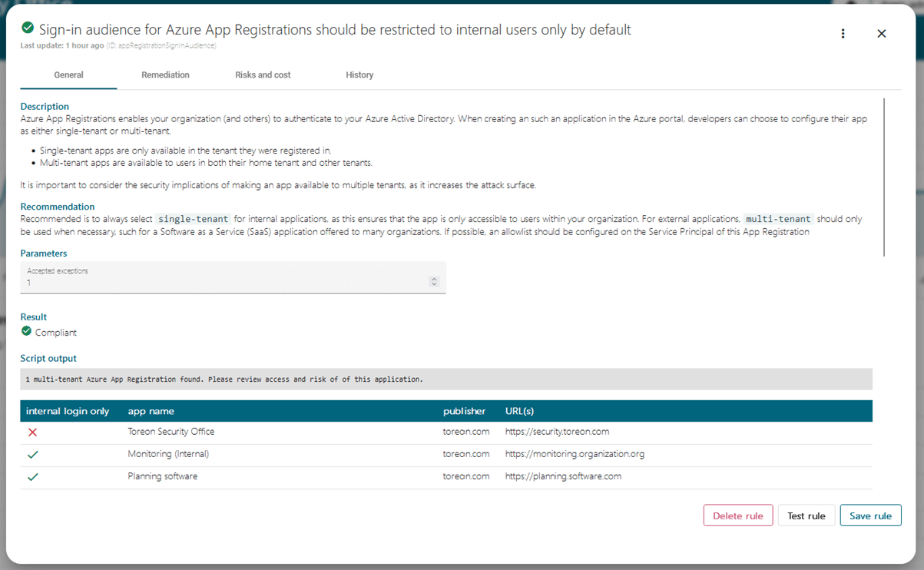Screen dimensions: 924x570
Task: Click the 'URL(s)' column header
Action: [519, 411]
